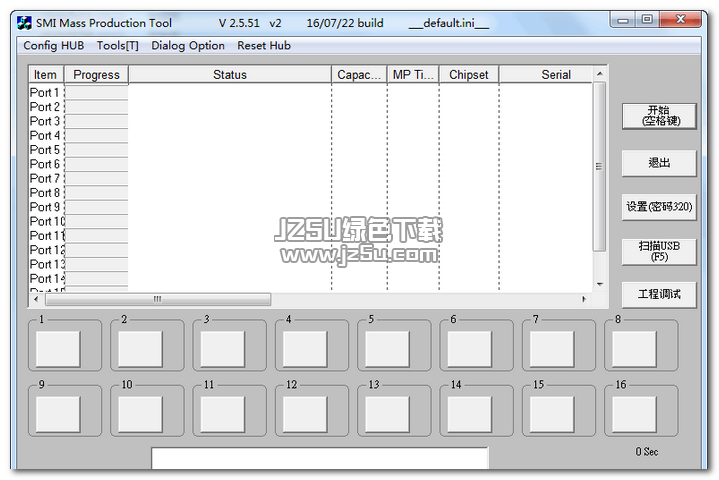Click the 扫描USB (F5) button
This screenshot has height=480, width=719.
click(x=659, y=251)
